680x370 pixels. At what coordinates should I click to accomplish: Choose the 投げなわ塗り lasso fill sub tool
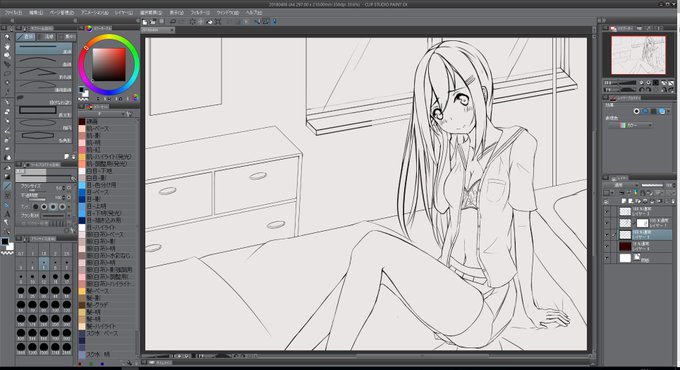tap(44, 99)
